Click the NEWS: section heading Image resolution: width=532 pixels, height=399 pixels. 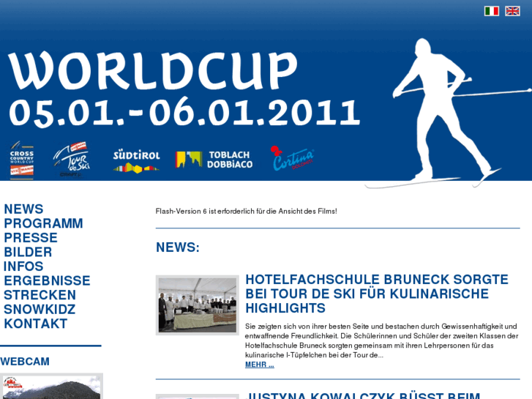click(178, 247)
